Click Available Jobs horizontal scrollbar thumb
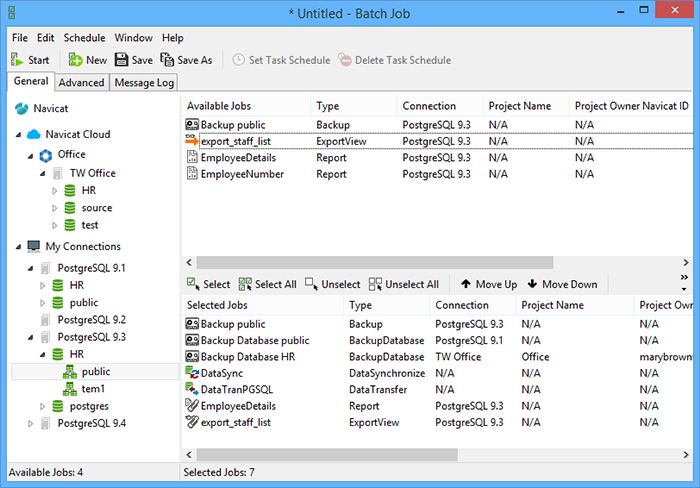The image size is (700, 488). 375,263
